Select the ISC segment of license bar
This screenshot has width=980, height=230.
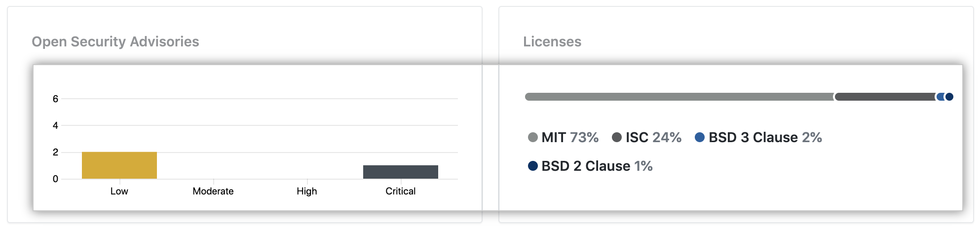click(885, 97)
